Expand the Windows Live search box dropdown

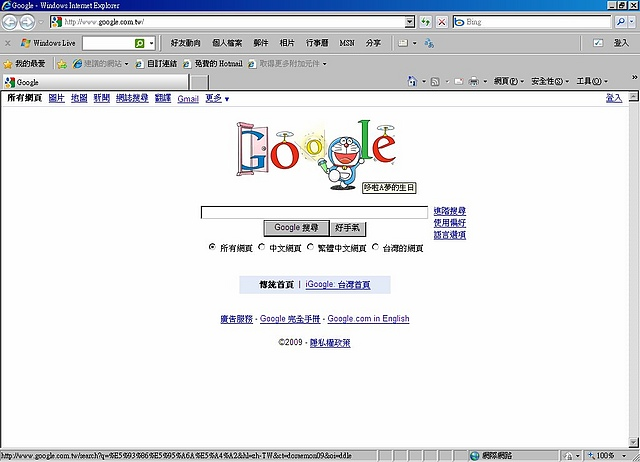tap(151, 43)
